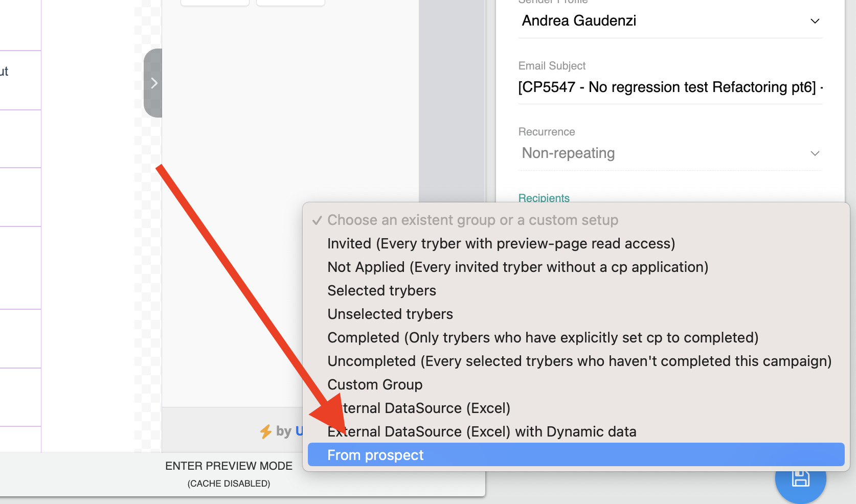Open the Recurrence 'Non-repeating' dropdown
This screenshot has height=504, width=856.
(x=670, y=153)
